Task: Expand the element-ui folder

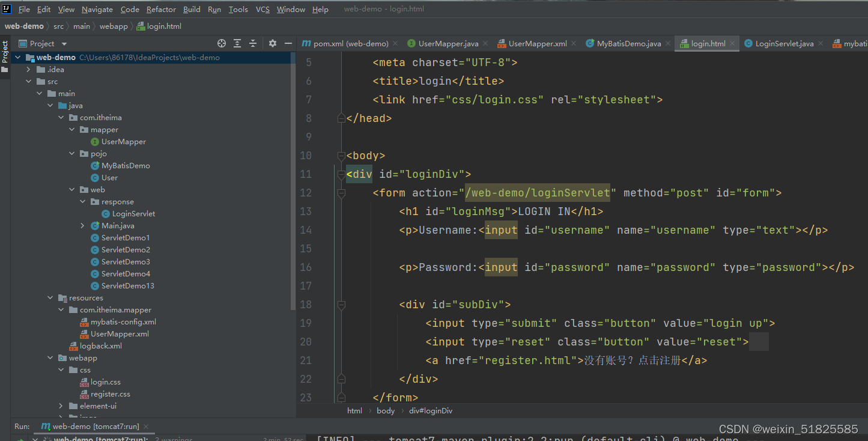Action: [x=61, y=406]
